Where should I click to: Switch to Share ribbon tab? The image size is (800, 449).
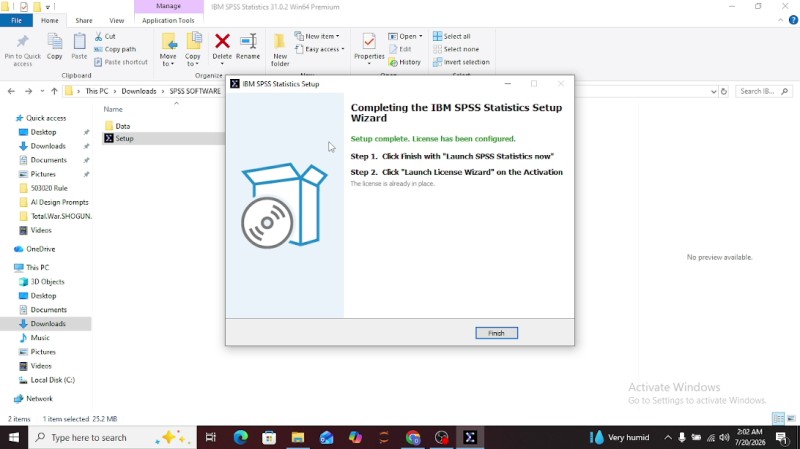(84, 20)
